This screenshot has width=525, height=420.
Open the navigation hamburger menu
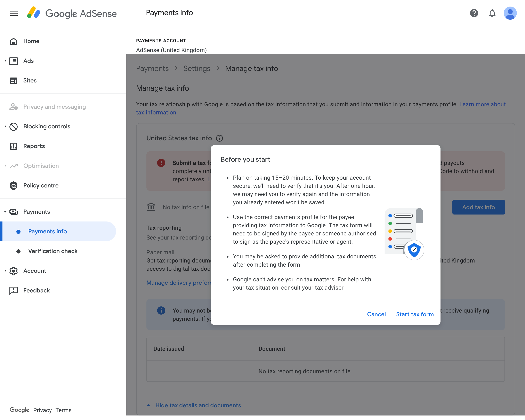14,13
